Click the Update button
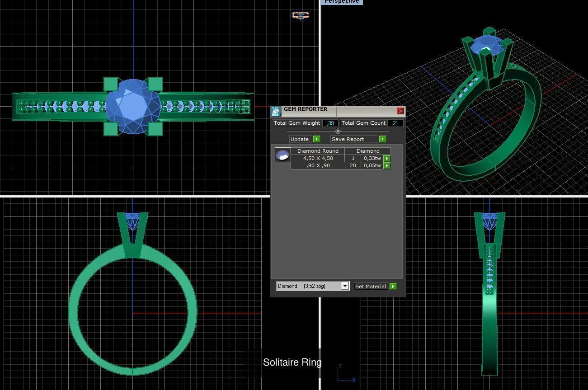588x390 pixels. [300, 139]
